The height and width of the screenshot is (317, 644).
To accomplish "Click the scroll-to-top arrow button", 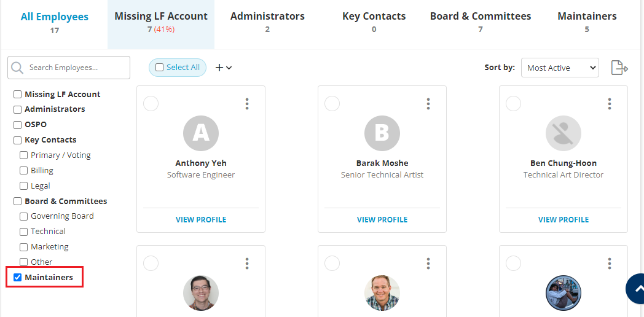I will point(637,289).
